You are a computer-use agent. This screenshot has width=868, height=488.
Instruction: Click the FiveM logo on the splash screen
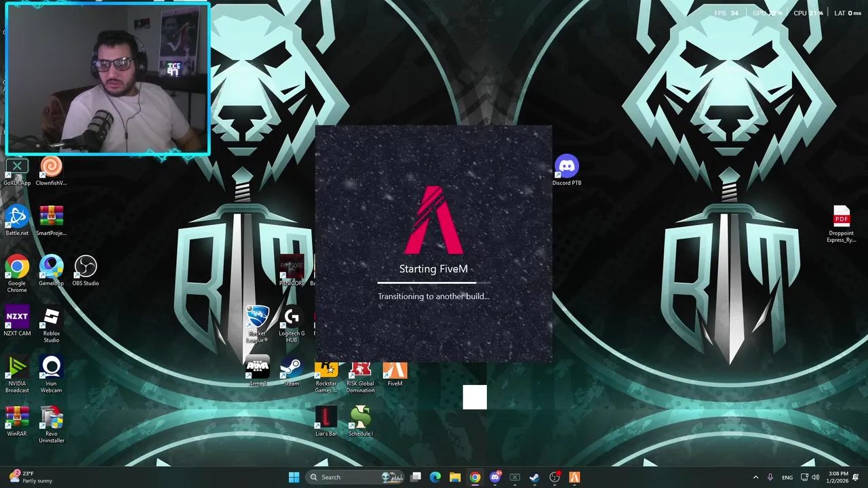(x=434, y=220)
